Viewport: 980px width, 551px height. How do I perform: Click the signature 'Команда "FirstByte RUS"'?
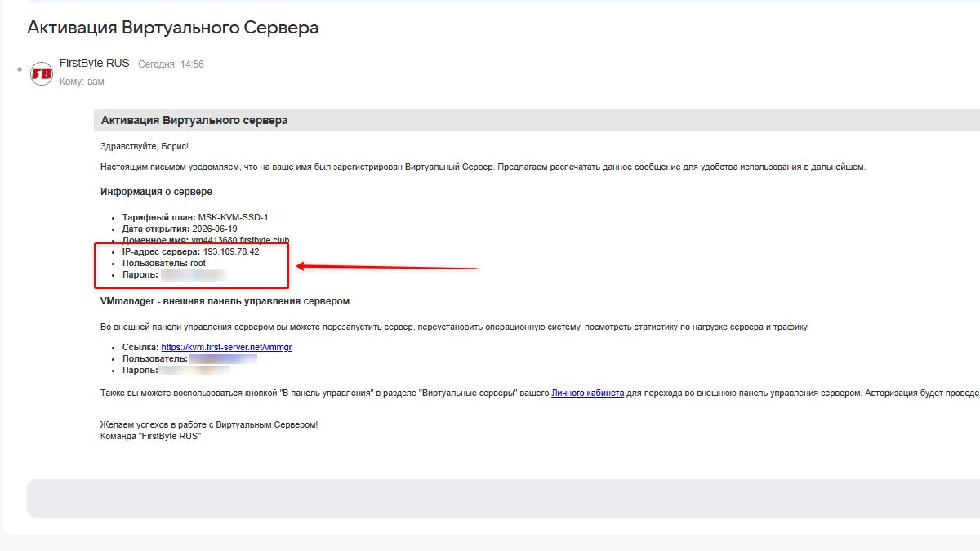150,437
